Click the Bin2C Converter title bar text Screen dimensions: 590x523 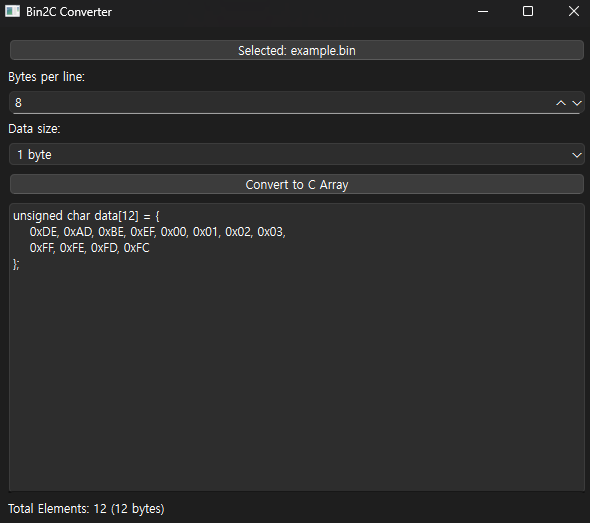69,12
